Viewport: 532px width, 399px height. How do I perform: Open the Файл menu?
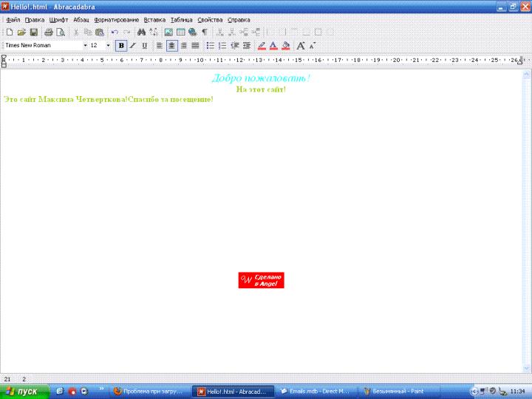[13, 20]
